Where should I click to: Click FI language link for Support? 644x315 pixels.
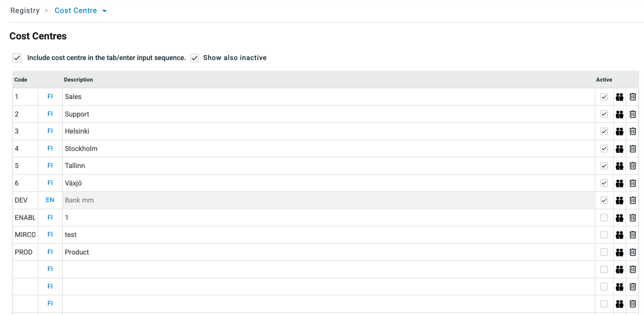click(x=50, y=114)
